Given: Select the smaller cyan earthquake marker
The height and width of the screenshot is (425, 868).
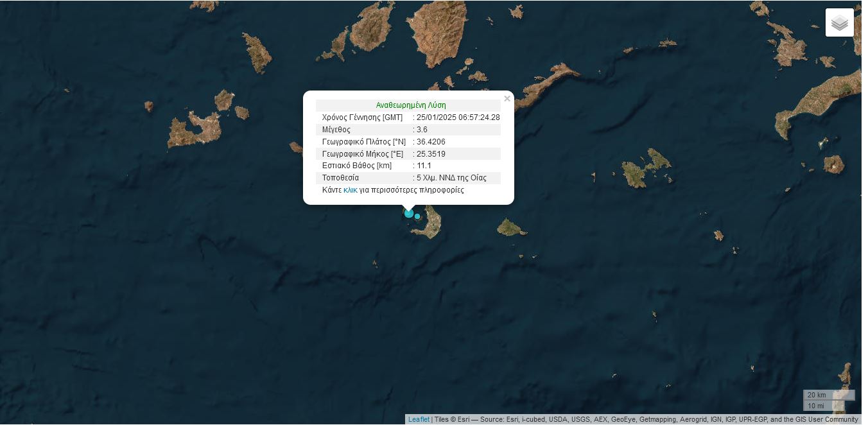Looking at the screenshot, I should coord(418,217).
